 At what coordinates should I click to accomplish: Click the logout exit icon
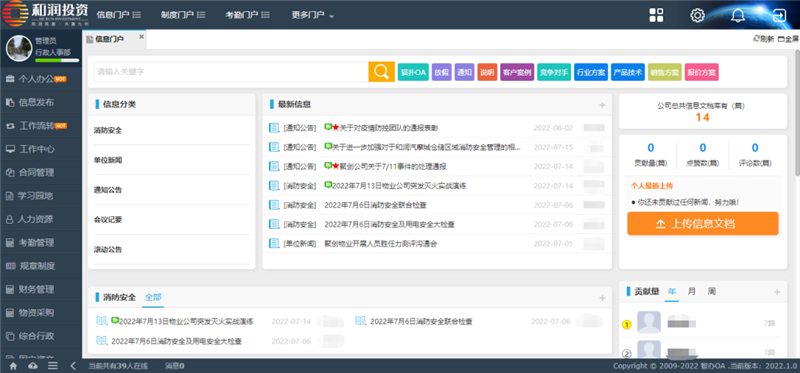pyautogui.click(x=779, y=15)
